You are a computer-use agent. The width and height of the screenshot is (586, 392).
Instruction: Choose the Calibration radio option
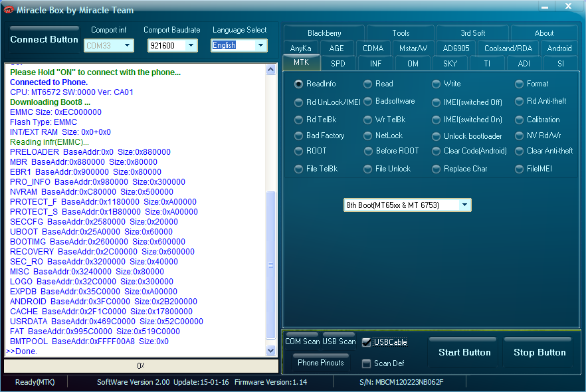click(x=519, y=120)
